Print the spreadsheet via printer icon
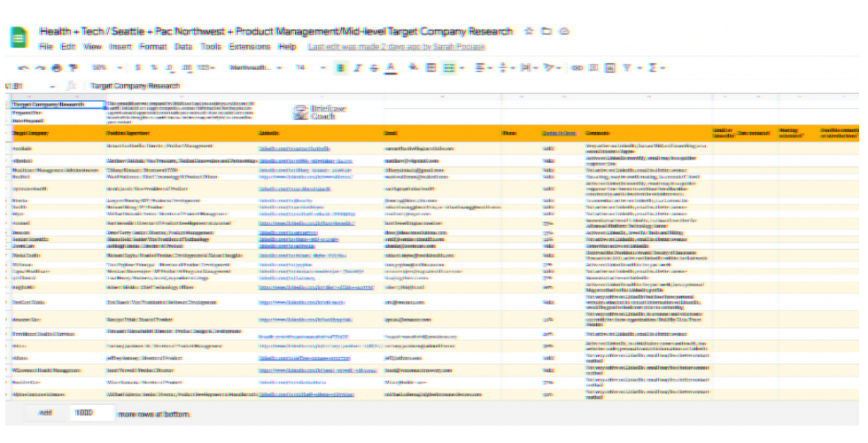The width and height of the screenshot is (868, 443). point(57,68)
